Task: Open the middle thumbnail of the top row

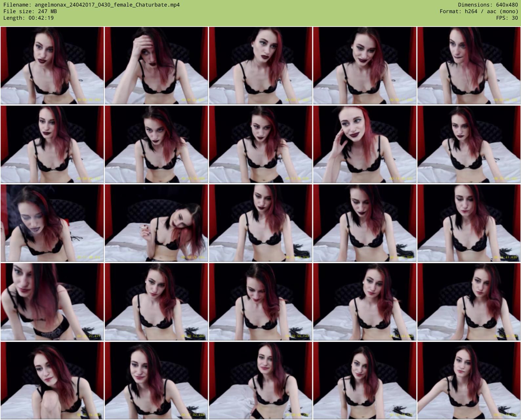Action: click(260, 66)
